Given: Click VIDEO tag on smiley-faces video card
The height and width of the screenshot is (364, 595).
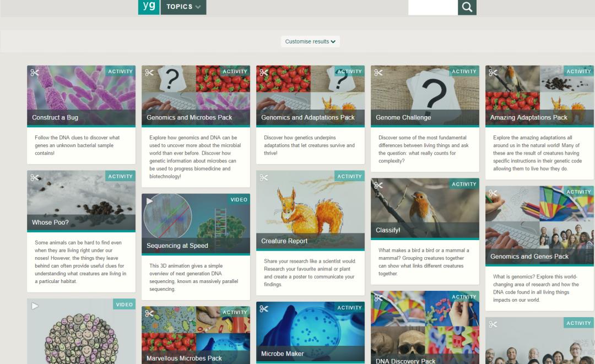Looking at the screenshot, I should point(124,305).
